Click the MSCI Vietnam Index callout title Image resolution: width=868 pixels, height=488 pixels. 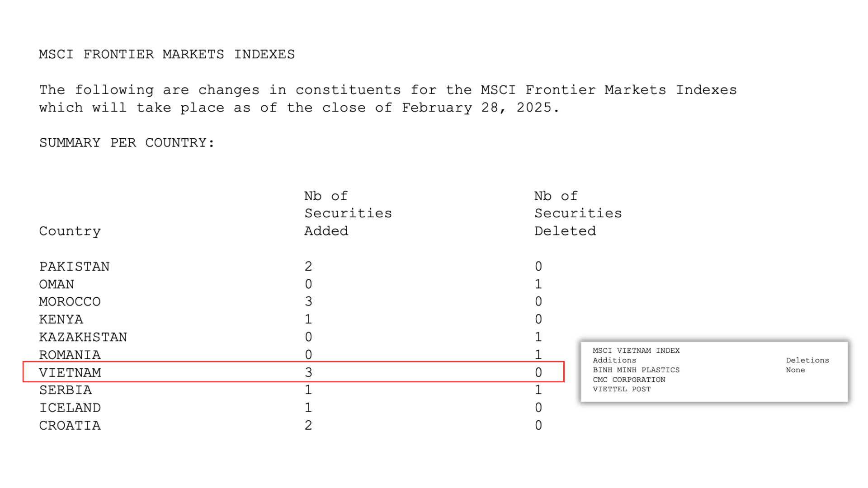(636, 351)
